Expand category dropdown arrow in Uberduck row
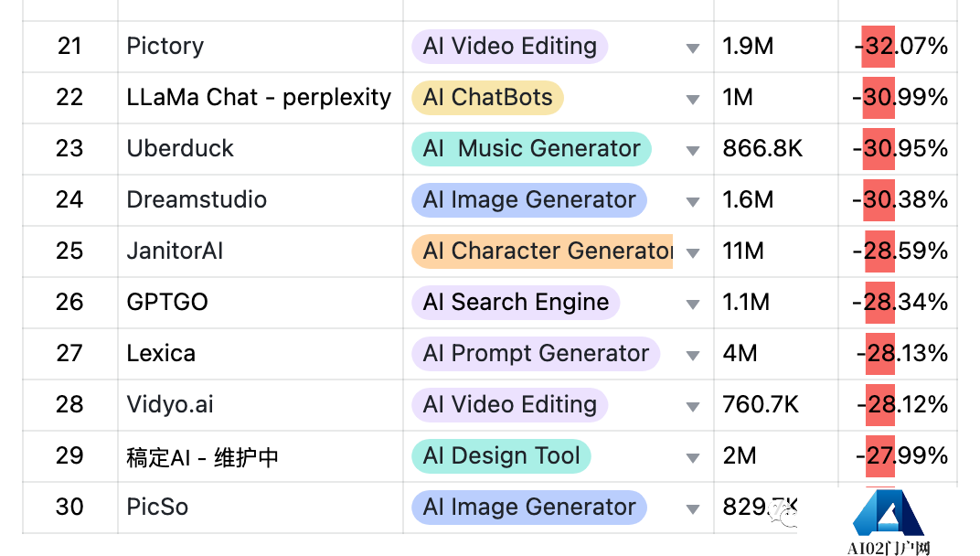Viewport: 980px width, 556px height. click(693, 151)
